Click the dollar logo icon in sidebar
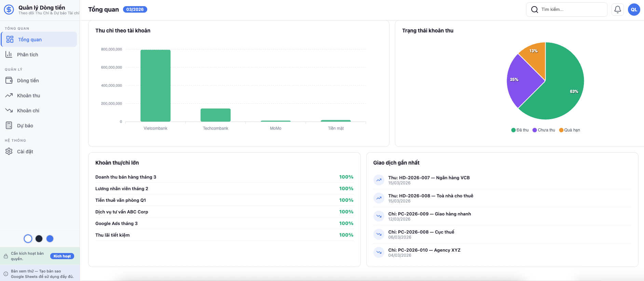Image resolution: width=644 pixels, height=281 pixels. click(9, 10)
